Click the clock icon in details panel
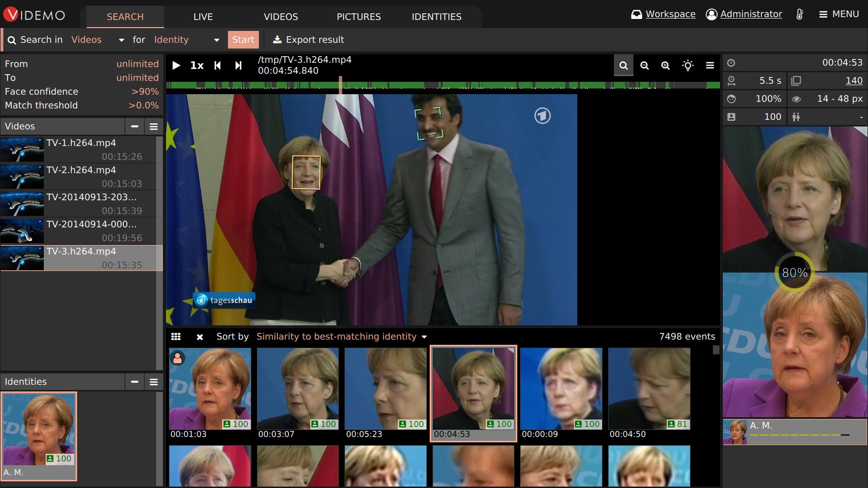 (731, 63)
